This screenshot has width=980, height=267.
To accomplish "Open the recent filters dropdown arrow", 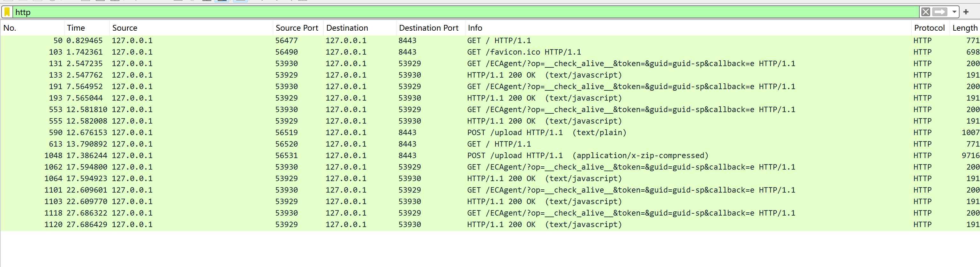I will coord(954,12).
